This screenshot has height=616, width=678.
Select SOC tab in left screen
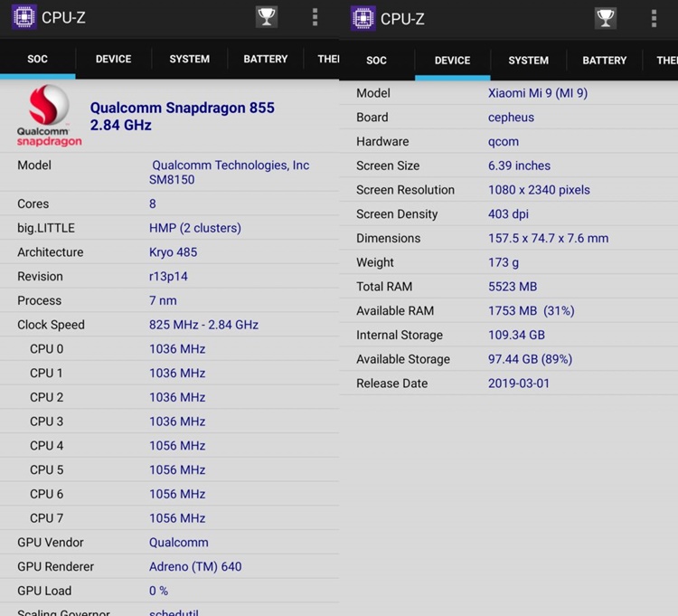pyautogui.click(x=38, y=59)
